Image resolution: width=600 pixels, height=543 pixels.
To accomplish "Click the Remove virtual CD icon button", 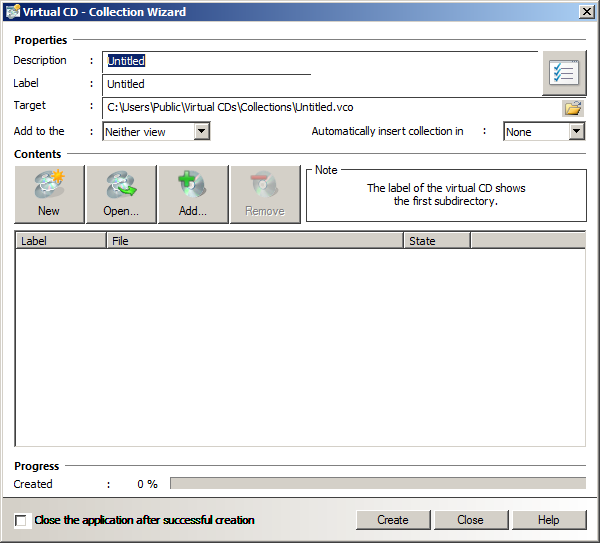I will point(265,194).
